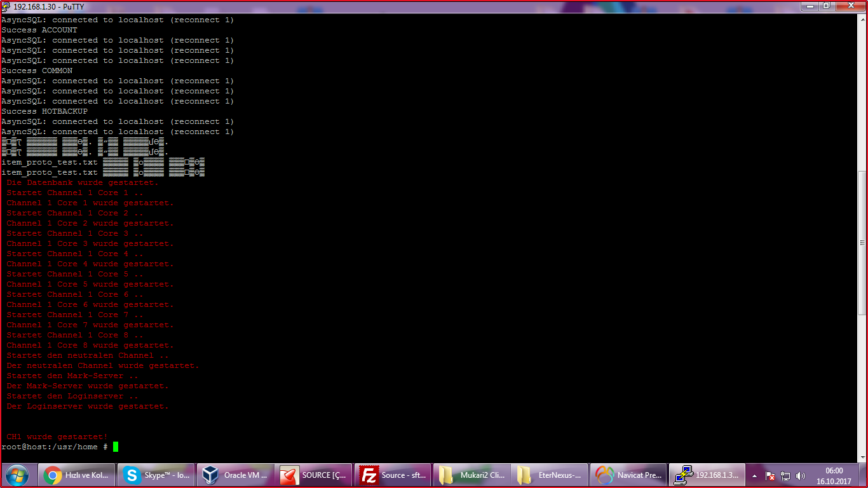Screen dimensions: 868x488
Task: Click 'Startet Channel 1 Core 6 ..' line
Action: (x=75, y=294)
